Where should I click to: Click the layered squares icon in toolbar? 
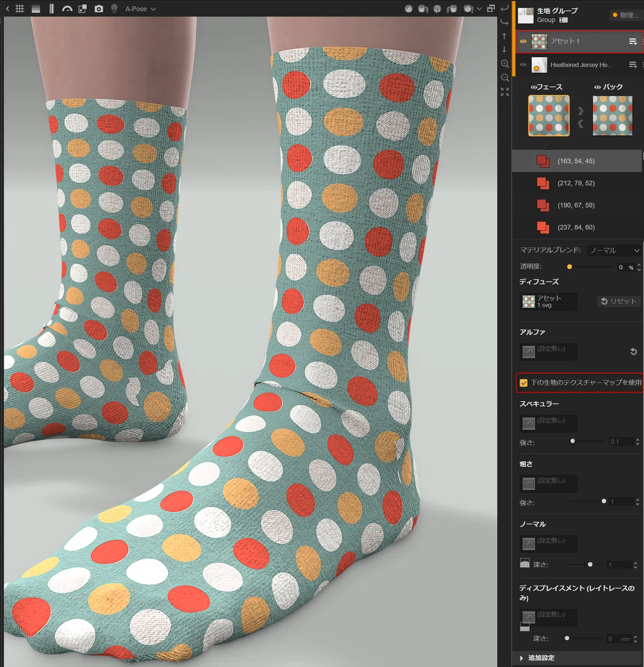click(83, 9)
